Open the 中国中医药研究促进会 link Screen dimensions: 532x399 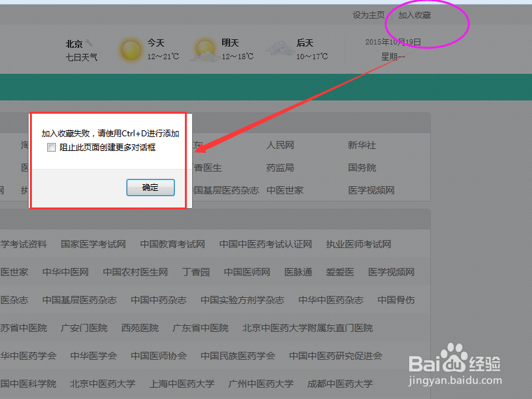(336, 356)
